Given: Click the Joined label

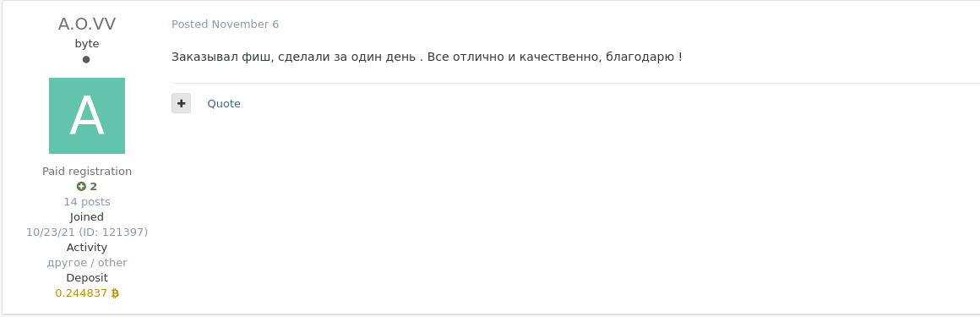Looking at the screenshot, I should pos(87,217).
